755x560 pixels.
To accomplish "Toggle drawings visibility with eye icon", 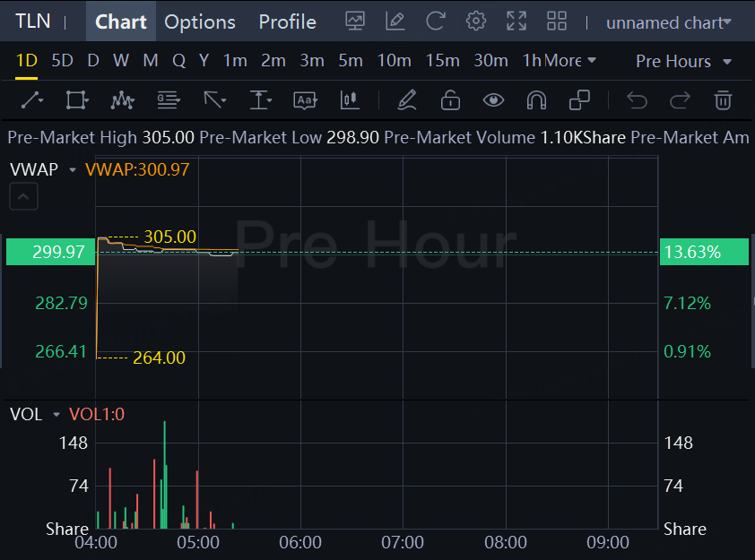I will point(493,100).
